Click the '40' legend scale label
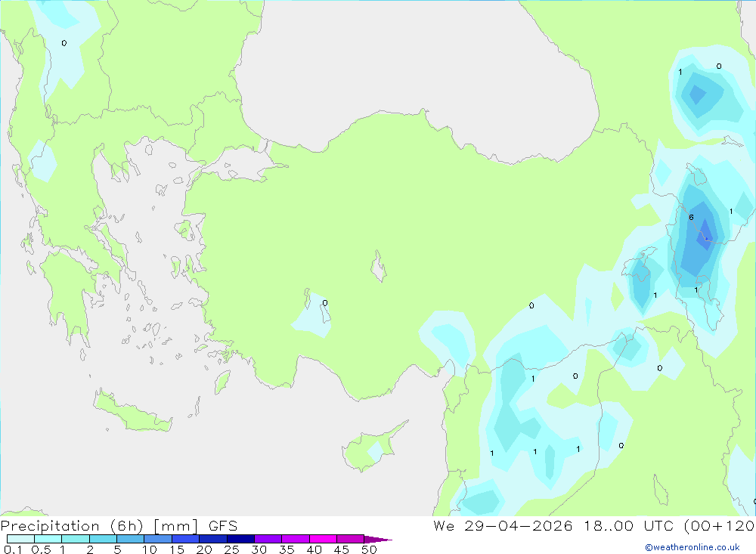Image resolution: width=756 pixels, height=554 pixels. (314, 549)
